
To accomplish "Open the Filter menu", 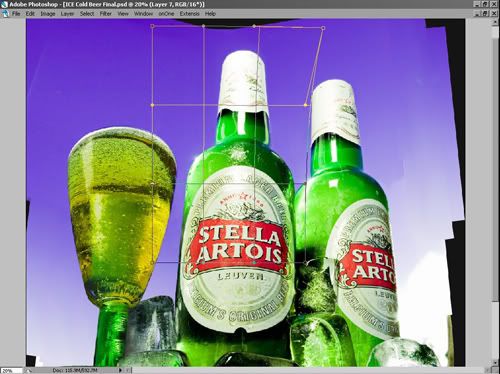I will (106, 14).
